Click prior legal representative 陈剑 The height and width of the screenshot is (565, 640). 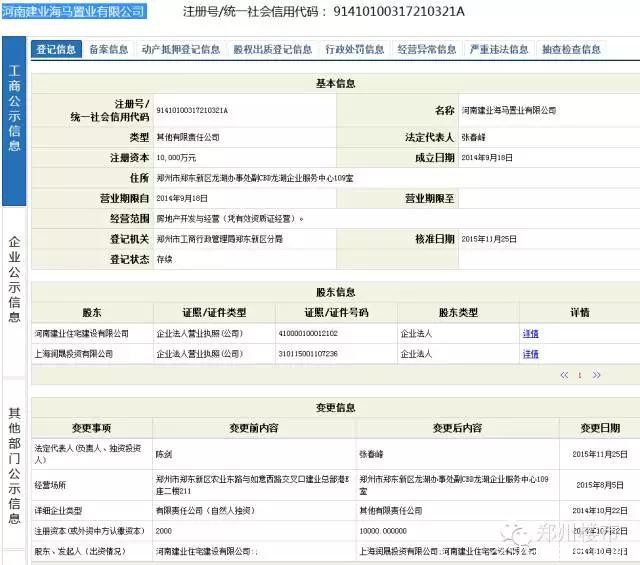click(164, 454)
